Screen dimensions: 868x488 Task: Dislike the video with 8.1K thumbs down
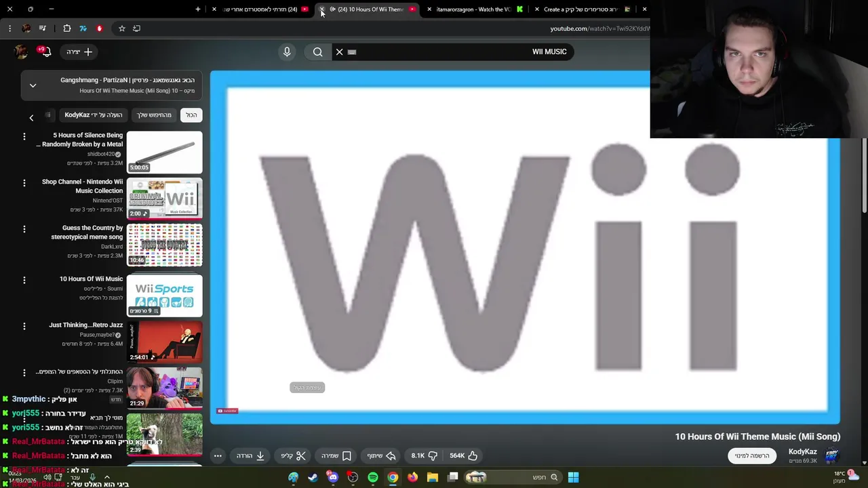(425, 456)
